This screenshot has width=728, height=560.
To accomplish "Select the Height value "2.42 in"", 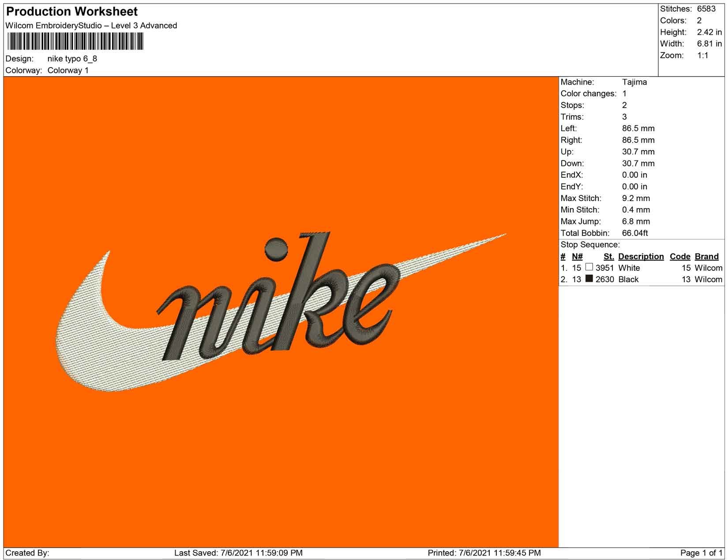I will point(709,32).
